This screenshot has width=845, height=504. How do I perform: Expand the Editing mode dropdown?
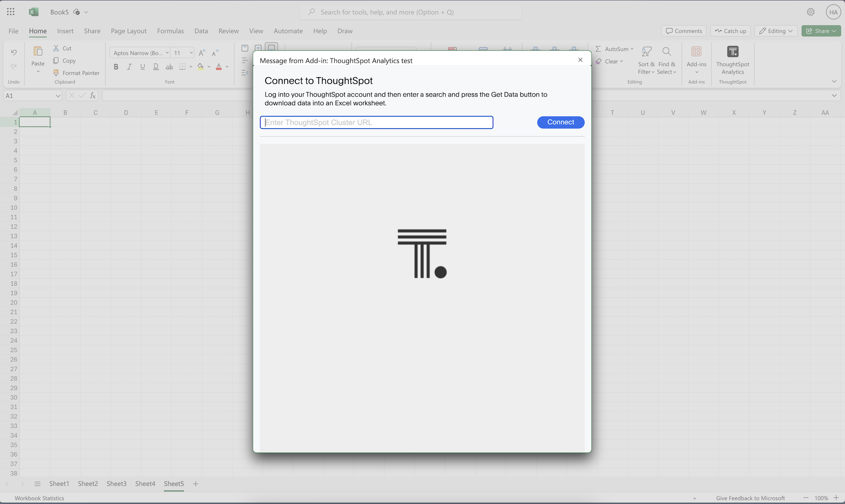[x=790, y=30]
